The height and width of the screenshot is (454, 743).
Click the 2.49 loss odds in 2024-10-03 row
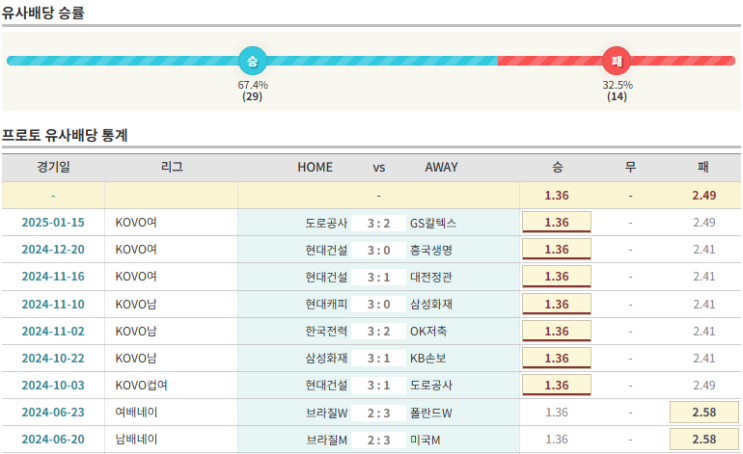(704, 385)
